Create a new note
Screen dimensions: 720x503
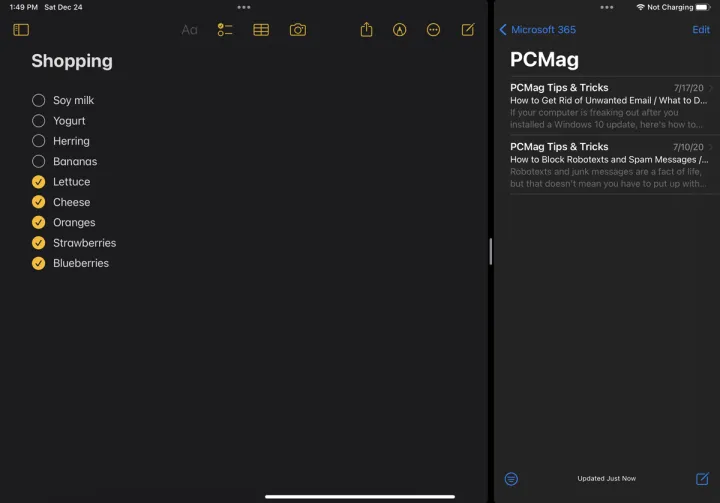(468, 30)
